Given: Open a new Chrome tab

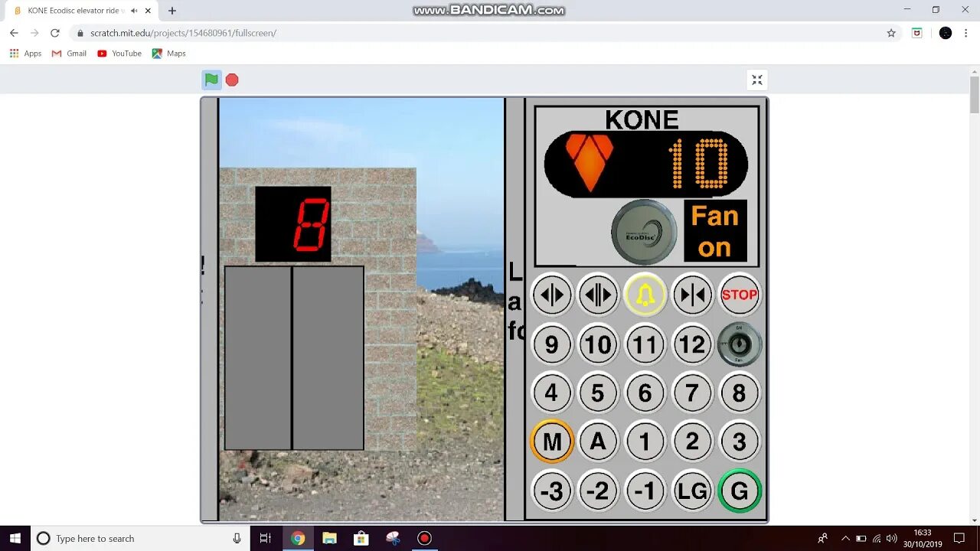Looking at the screenshot, I should coord(171,11).
